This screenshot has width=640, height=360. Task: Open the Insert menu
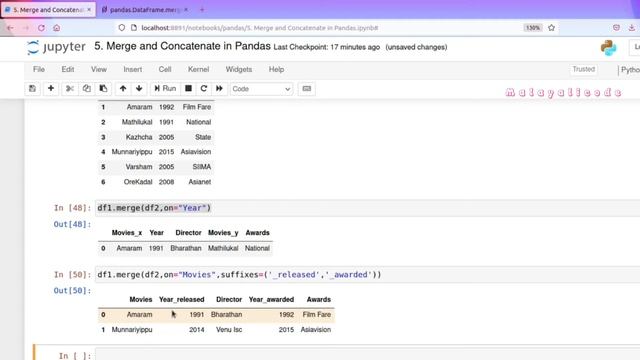click(x=133, y=69)
